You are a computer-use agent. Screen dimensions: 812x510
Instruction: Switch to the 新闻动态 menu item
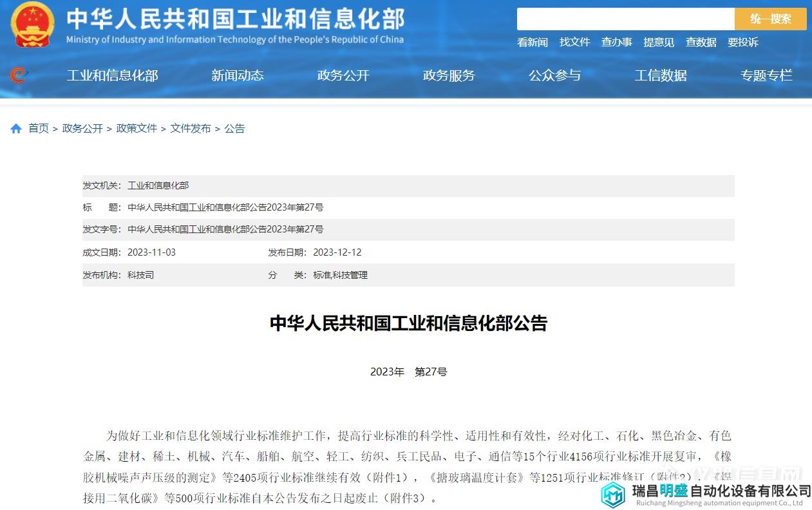point(238,75)
